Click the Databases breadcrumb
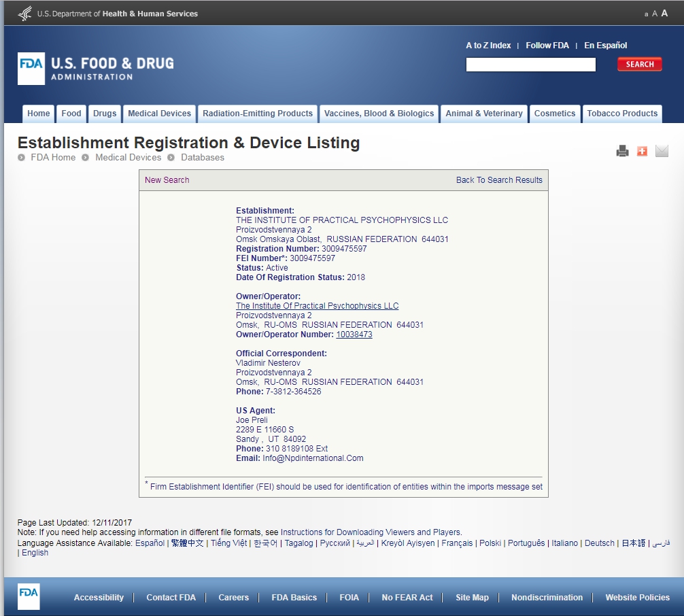The width and height of the screenshot is (684, 616). pos(202,157)
